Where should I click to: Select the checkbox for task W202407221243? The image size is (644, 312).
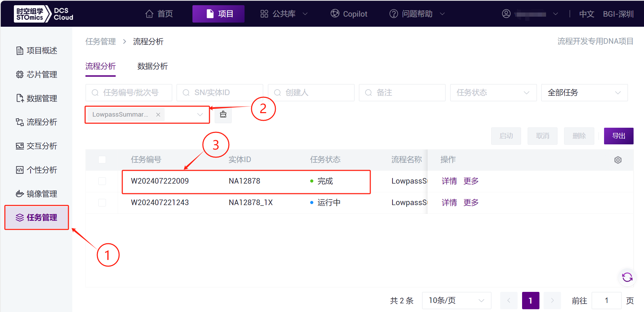102,203
